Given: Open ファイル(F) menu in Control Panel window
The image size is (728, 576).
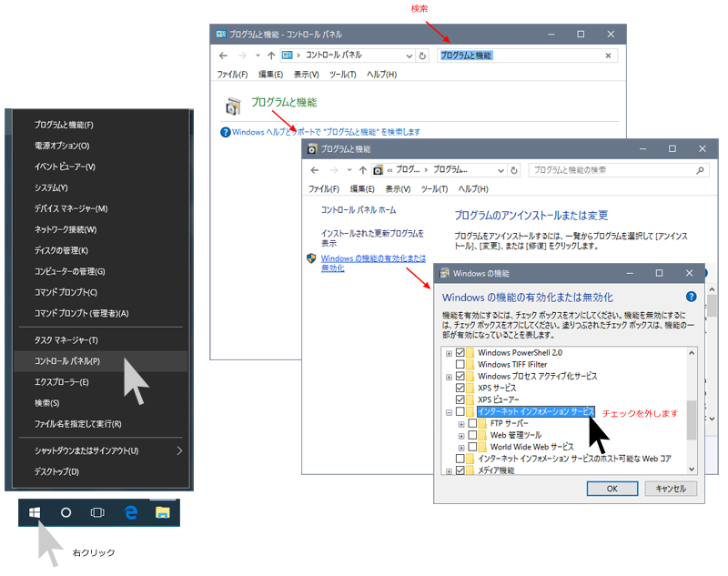Looking at the screenshot, I should click(x=232, y=75).
